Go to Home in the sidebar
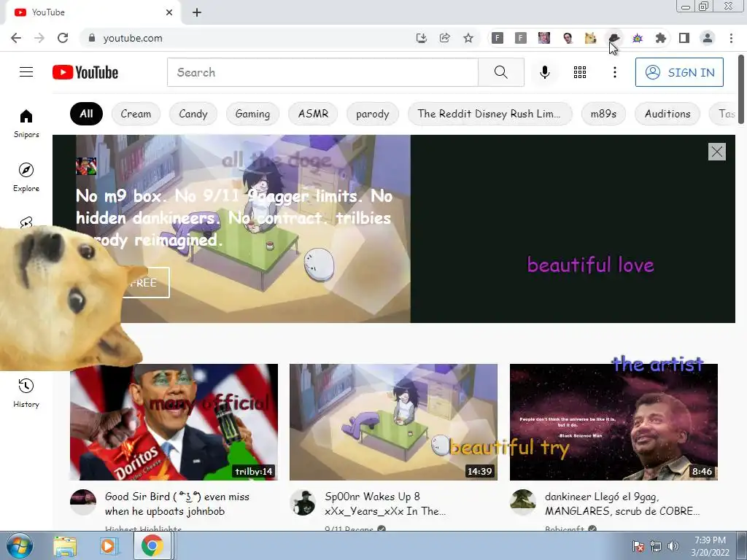The height and width of the screenshot is (560, 747). coord(26,122)
